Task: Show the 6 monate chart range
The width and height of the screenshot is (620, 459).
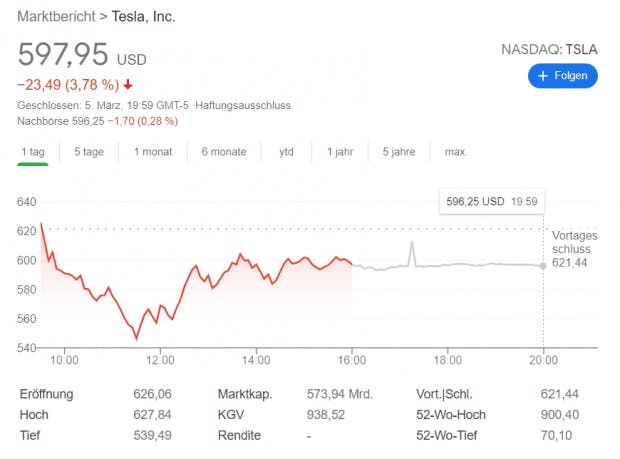Action: tap(223, 152)
